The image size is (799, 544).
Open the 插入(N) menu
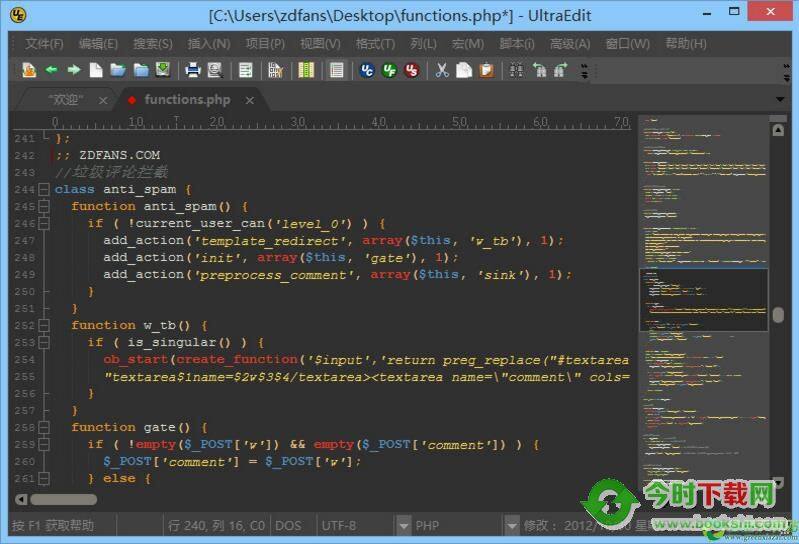coord(209,44)
